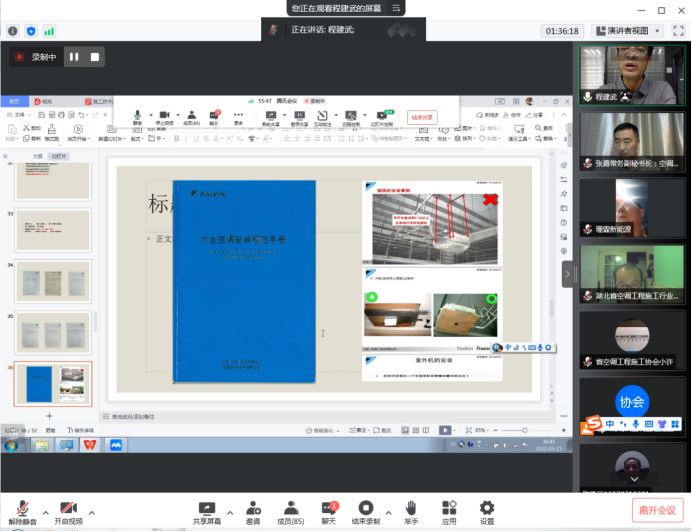
Task: Toggle bold formatting in WPS ribbon
Action: (x=177, y=139)
